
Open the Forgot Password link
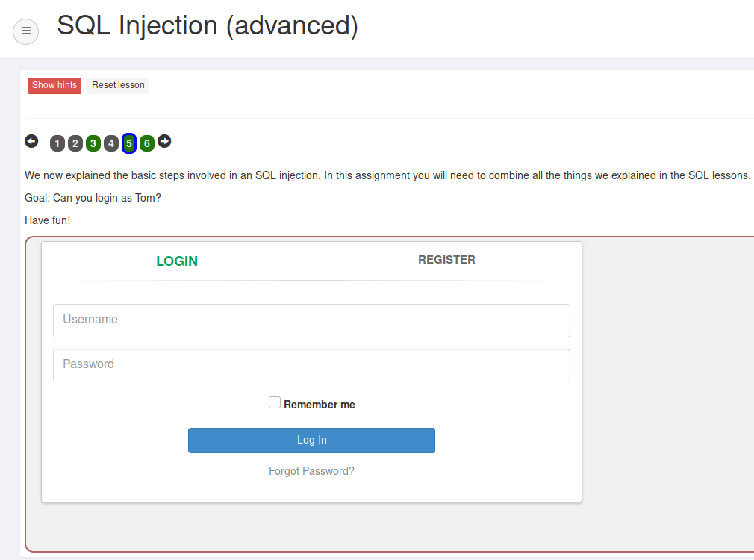pyautogui.click(x=311, y=470)
